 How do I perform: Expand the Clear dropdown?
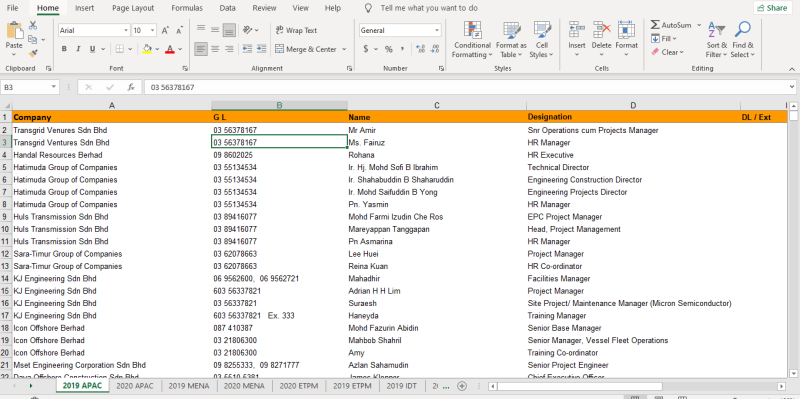tap(681, 52)
